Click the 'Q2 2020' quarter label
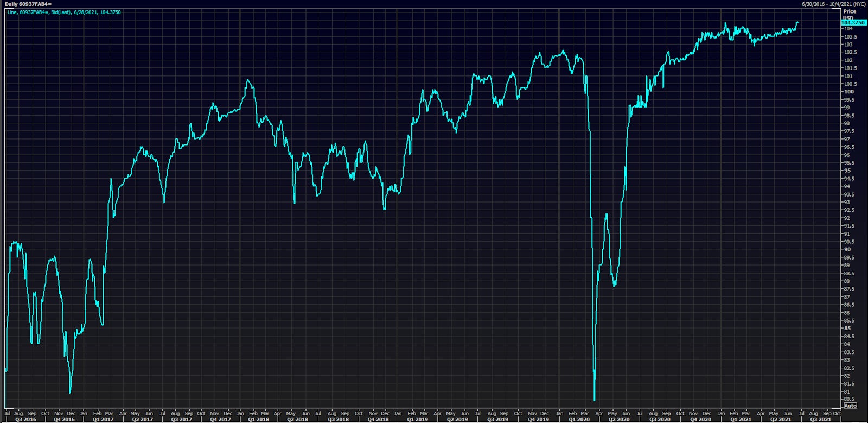 point(619,419)
